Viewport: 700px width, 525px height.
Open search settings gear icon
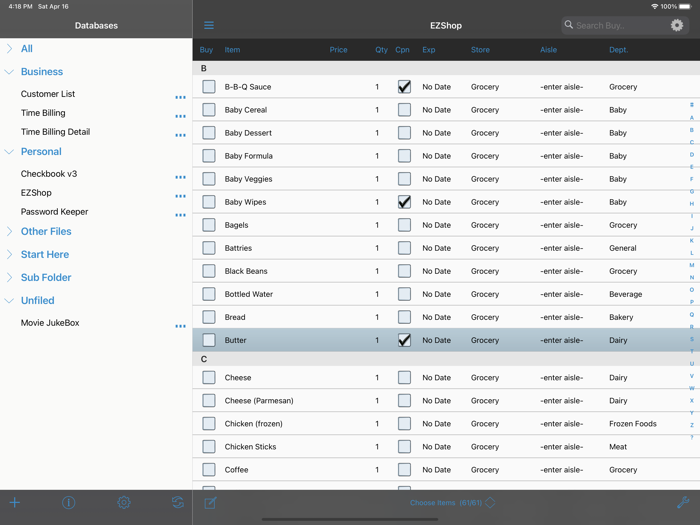pos(677,25)
